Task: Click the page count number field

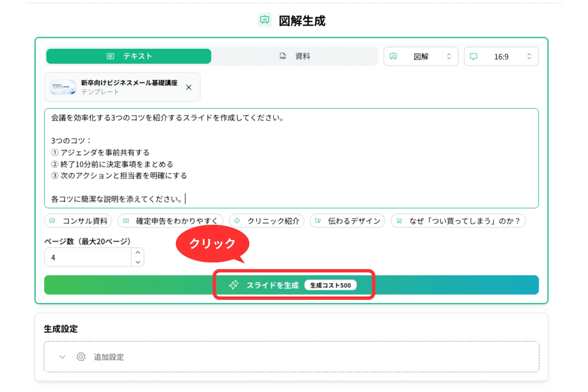Action: pyautogui.click(x=88, y=257)
